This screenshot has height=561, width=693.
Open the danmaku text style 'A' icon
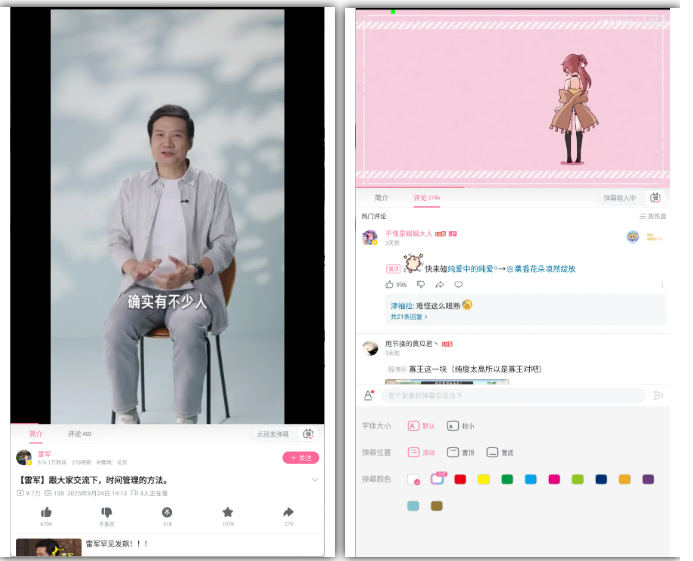pos(369,396)
